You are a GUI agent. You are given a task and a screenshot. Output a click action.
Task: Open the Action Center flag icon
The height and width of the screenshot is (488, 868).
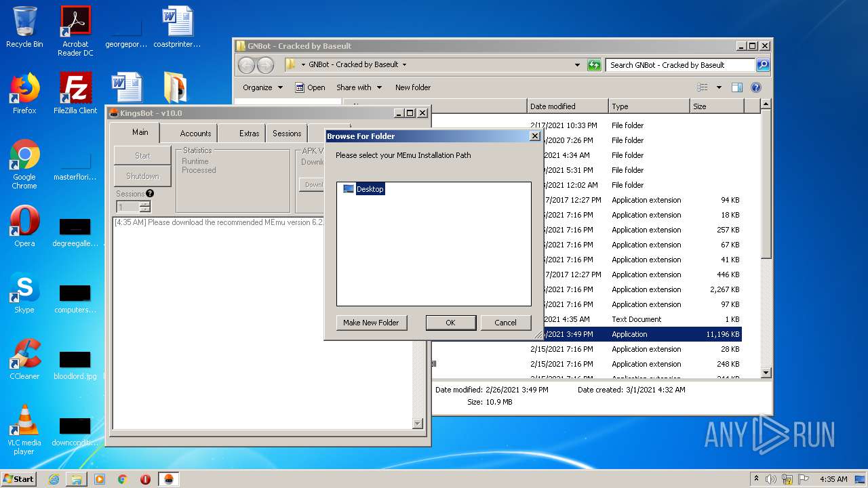pos(803,479)
